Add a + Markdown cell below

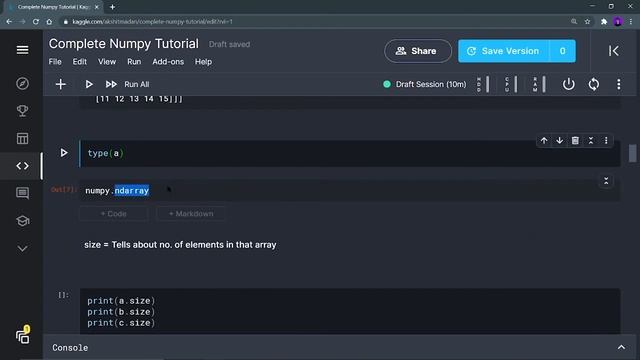click(x=191, y=213)
